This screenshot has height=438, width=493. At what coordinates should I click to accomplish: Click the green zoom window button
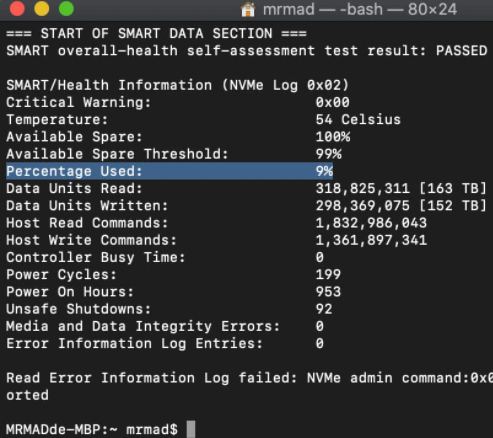(66, 9)
